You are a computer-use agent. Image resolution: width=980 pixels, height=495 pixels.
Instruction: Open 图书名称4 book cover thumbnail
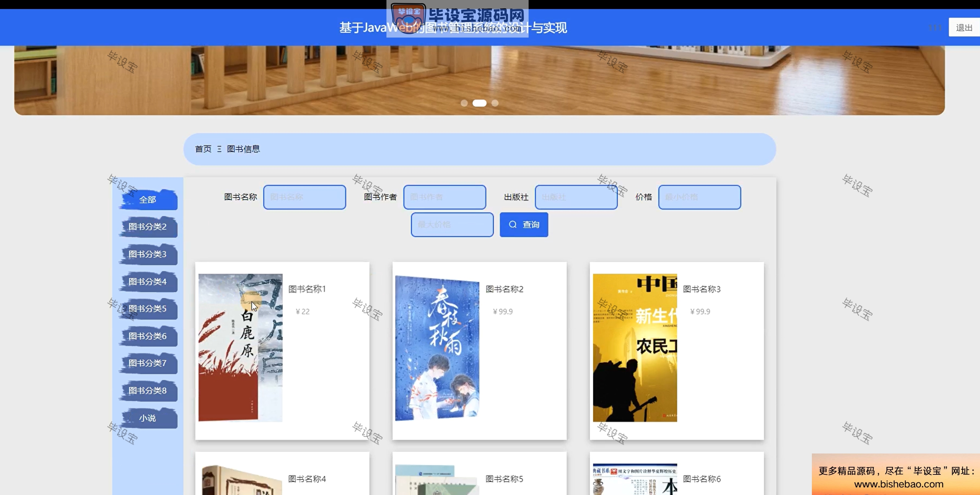(240, 480)
